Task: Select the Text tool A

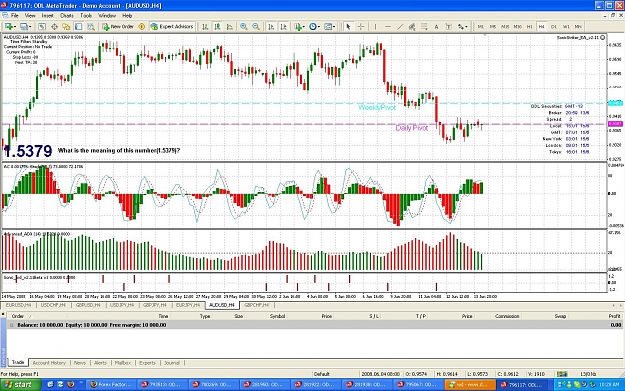Action: point(436,27)
